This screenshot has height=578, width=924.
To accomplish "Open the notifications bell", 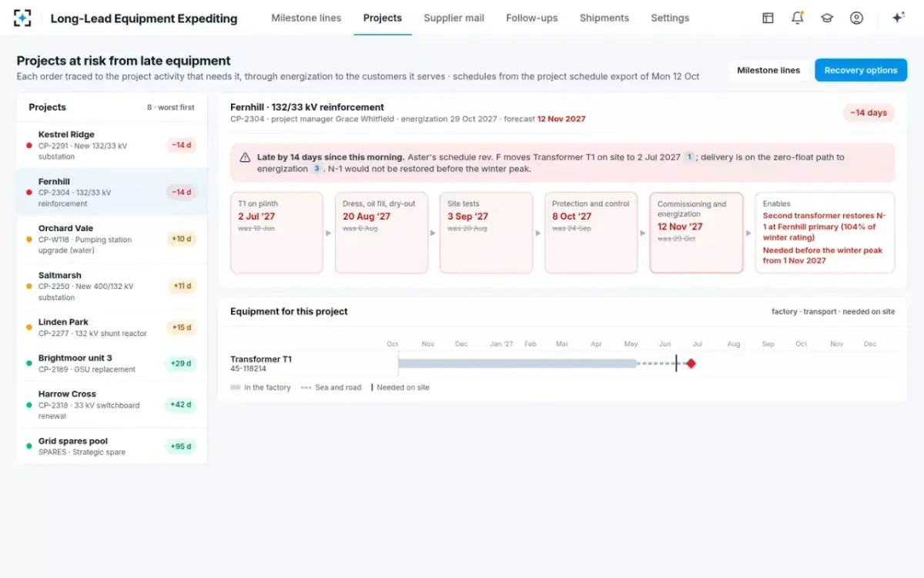I will coord(797,18).
